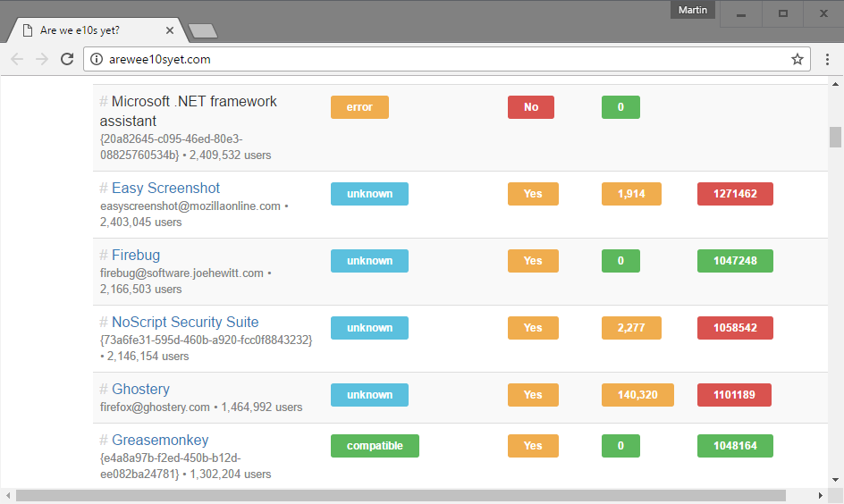
Task: Click 'Yes' badge in NoScript row
Action: tap(533, 328)
